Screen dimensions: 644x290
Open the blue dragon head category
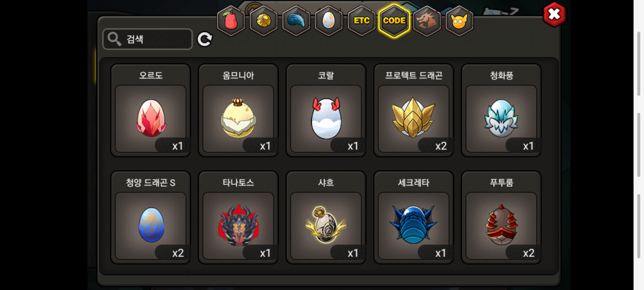click(296, 21)
